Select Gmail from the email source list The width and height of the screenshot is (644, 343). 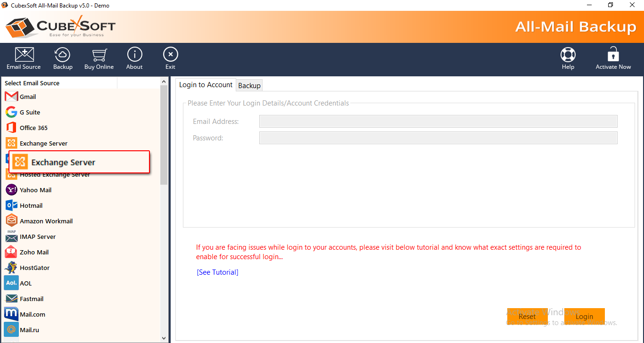click(x=27, y=97)
